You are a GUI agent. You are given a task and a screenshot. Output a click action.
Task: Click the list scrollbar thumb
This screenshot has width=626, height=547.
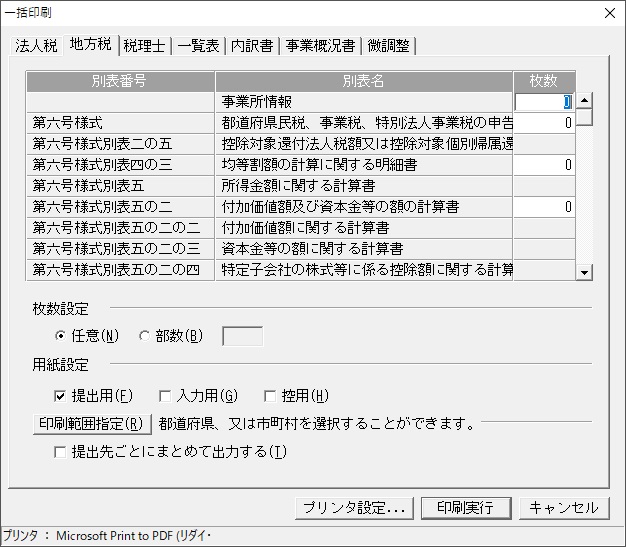pyautogui.click(x=584, y=117)
